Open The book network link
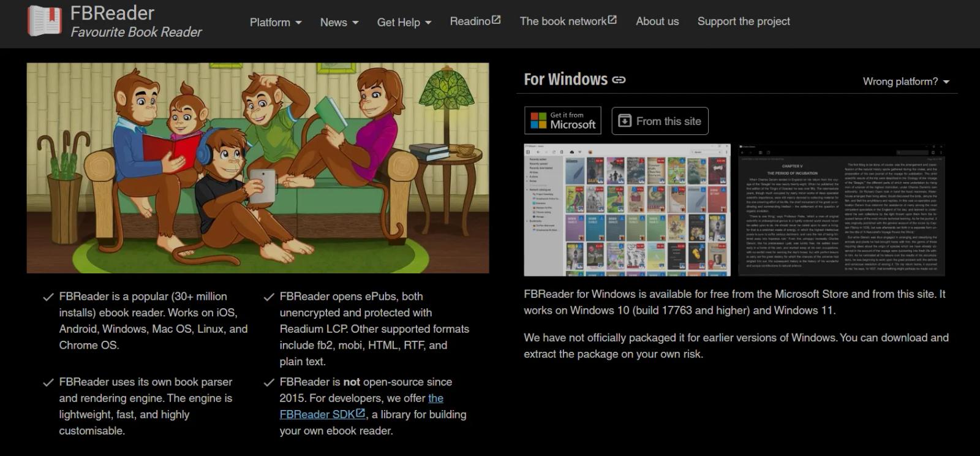The image size is (980, 456). point(568,21)
